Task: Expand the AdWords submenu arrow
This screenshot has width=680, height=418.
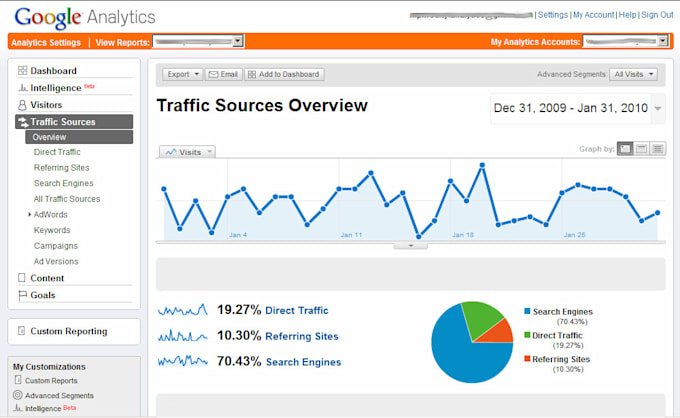Action: (x=29, y=214)
